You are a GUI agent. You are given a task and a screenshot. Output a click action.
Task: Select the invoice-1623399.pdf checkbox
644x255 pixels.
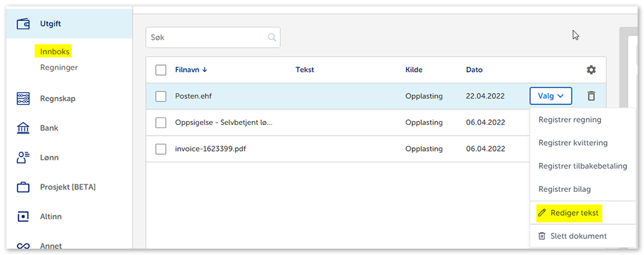161,149
